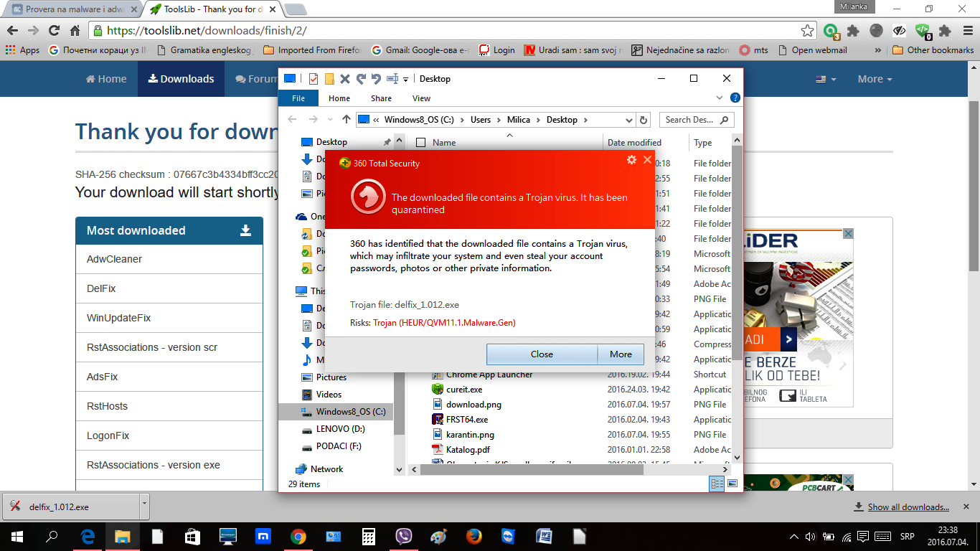The width and height of the screenshot is (980, 551).
Task: Expand the Explorer ribbon chevron
Action: coord(720,98)
